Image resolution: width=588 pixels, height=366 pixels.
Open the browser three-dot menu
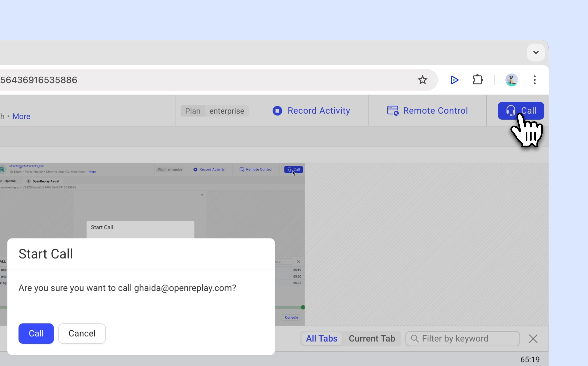535,80
